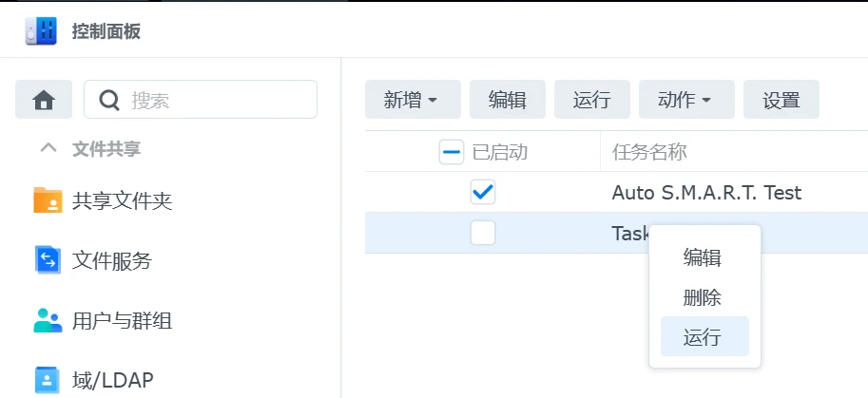This screenshot has height=398, width=868.
Task: Click the 编辑 toolbar button
Action: 508,100
